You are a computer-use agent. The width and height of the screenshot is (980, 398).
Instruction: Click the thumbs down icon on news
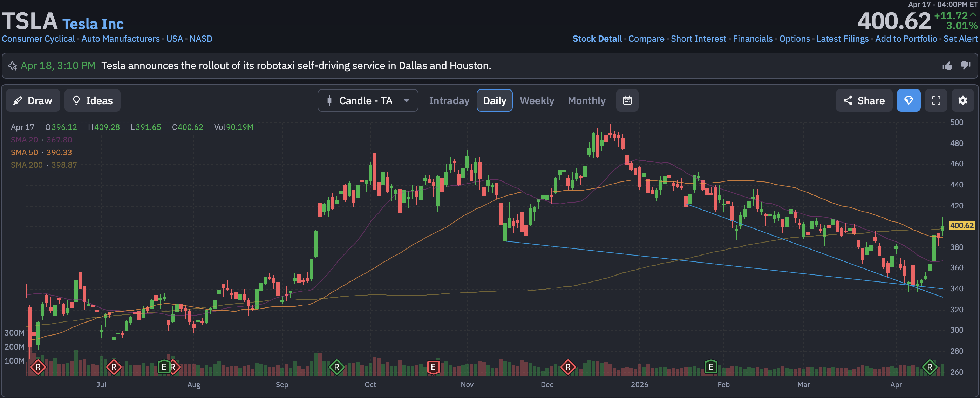click(x=966, y=66)
